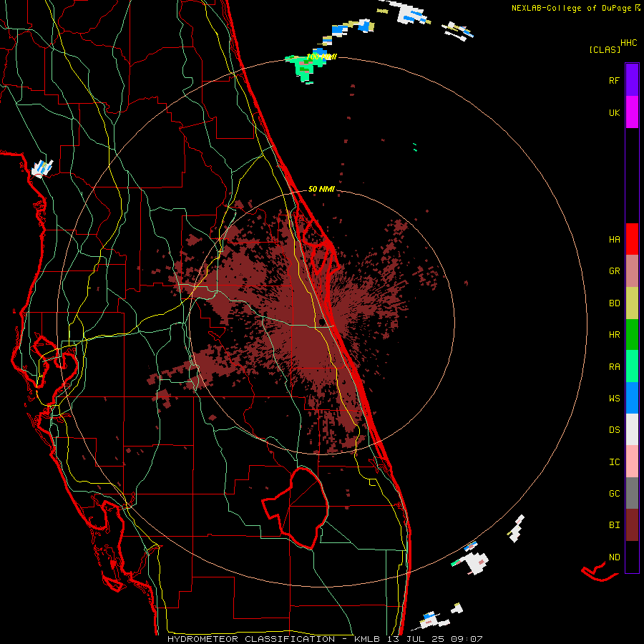Click the BD legend label

coord(614,303)
